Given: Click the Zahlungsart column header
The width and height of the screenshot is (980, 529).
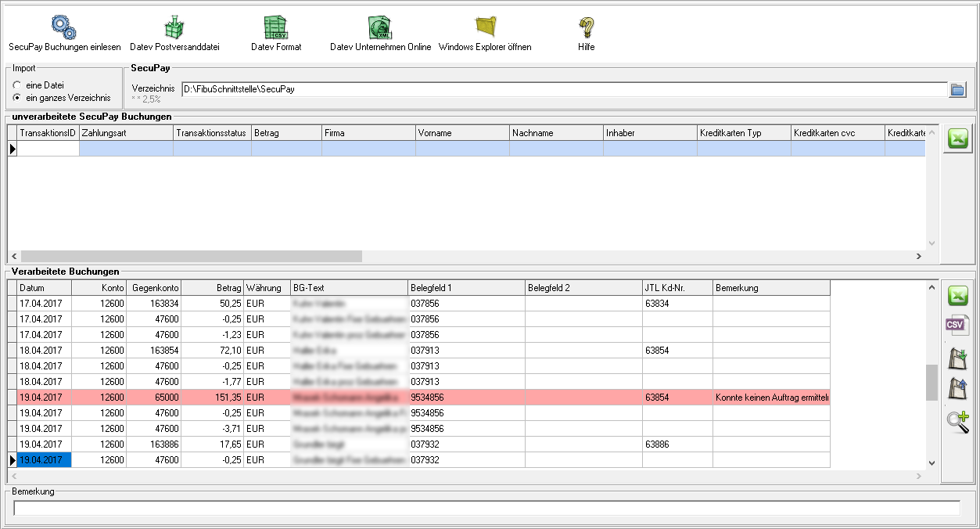Looking at the screenshot, I should click(x=125, y=133).
